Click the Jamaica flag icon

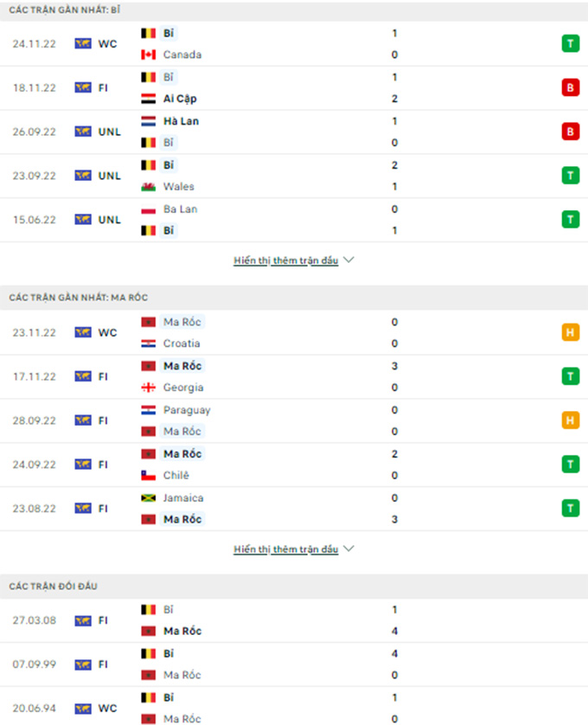[x=148, y=497]
